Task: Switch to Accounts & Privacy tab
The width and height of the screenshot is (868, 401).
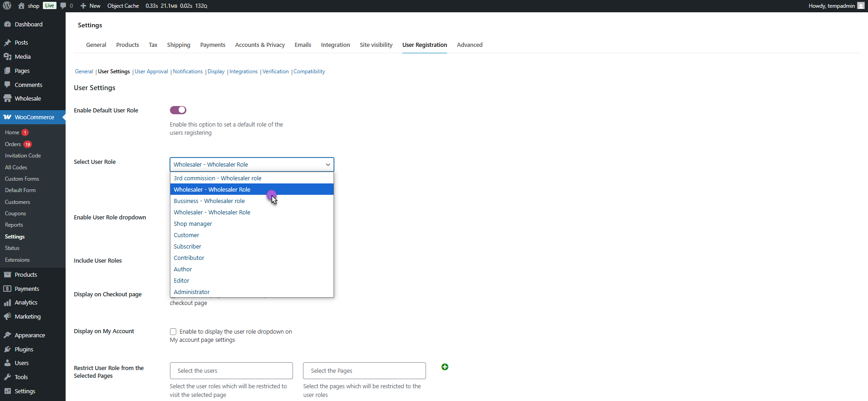Action: 260,45
